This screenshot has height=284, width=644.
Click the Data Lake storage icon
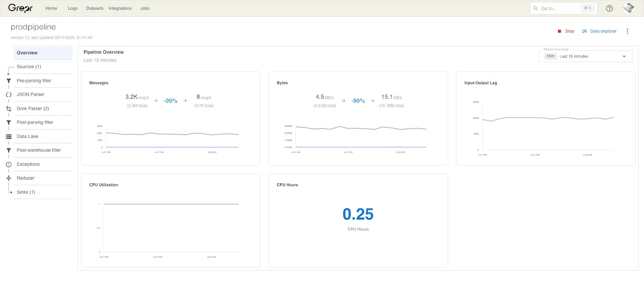click(8, 137)
